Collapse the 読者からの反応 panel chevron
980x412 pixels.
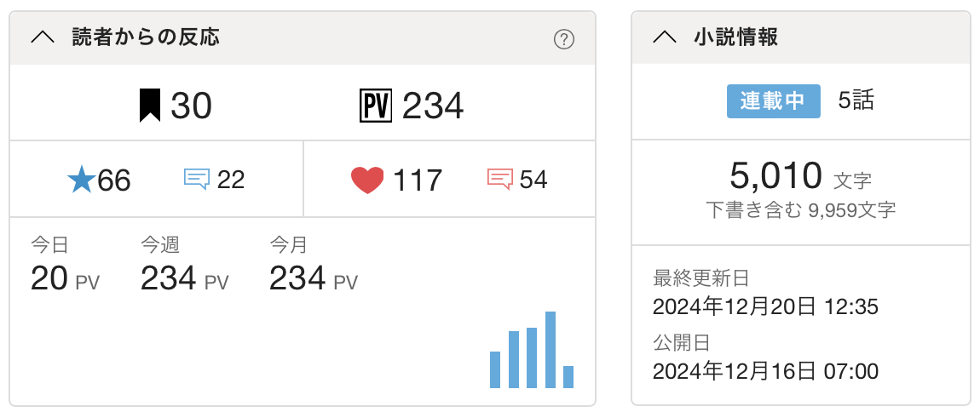(43, 37)
